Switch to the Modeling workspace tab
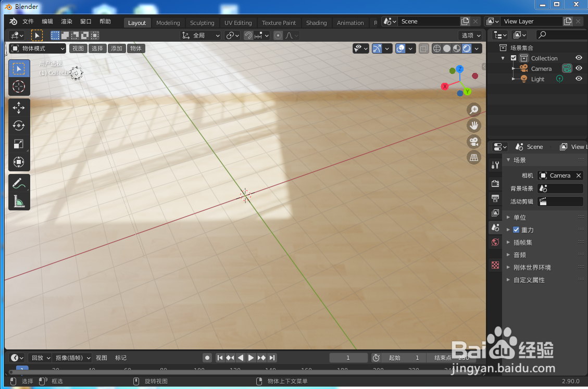This screenshot has height=389, width=588. click(x=168, y=23)
